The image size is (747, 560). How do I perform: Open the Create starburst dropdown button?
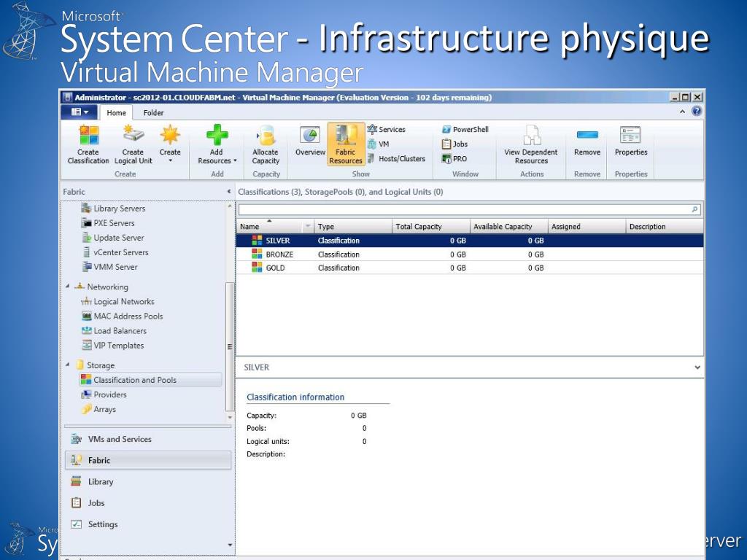click(170, 144)
